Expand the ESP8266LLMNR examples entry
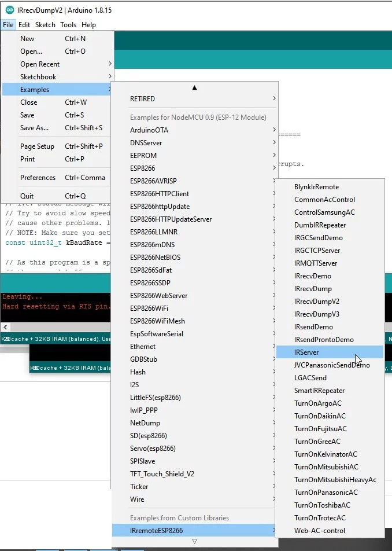The width and height of the screenshot is (392, 551). pyautogui.click(x=194, y=232)
